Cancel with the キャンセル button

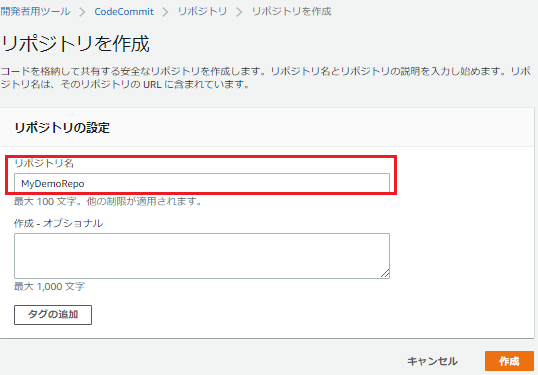click(432, 361)
